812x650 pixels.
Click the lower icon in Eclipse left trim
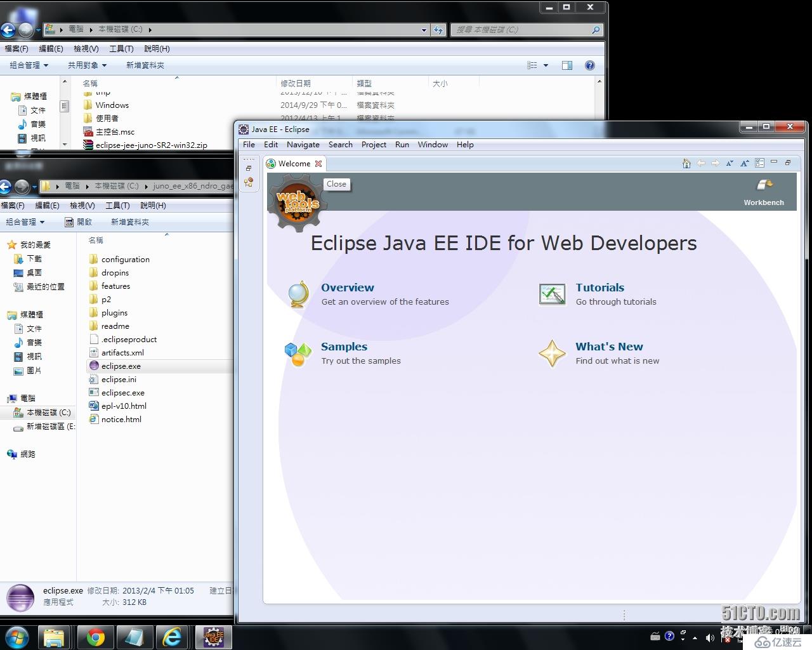click(249, 182)
